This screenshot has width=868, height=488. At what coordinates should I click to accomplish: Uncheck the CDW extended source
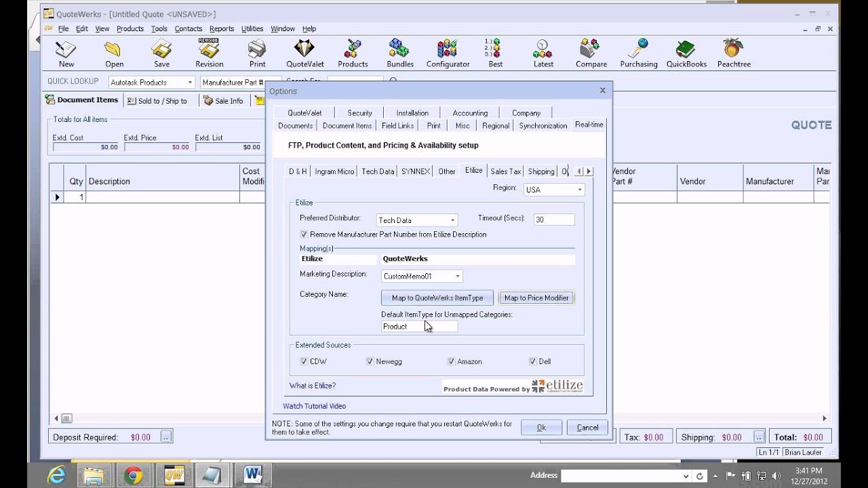pyautogui.click(x=304, y=362)
